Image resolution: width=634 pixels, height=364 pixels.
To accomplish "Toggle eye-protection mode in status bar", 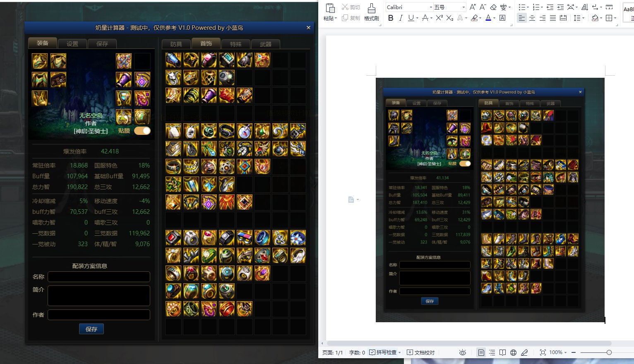I will coord(463,352).
